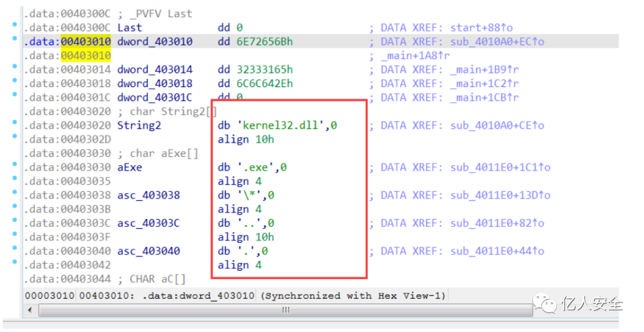Select the asc_403038 name label
The image size is (644, 332).
pyautogui.click(x=148, y=195)
